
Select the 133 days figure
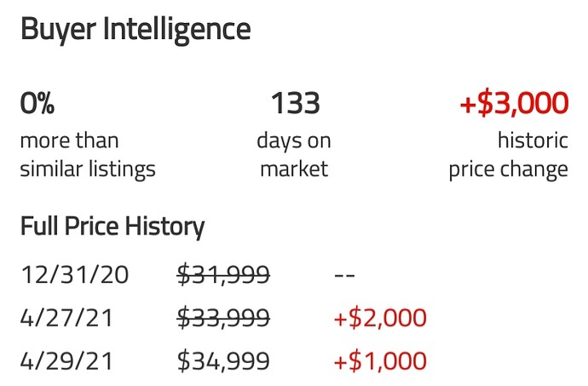[x=295, y=104]
